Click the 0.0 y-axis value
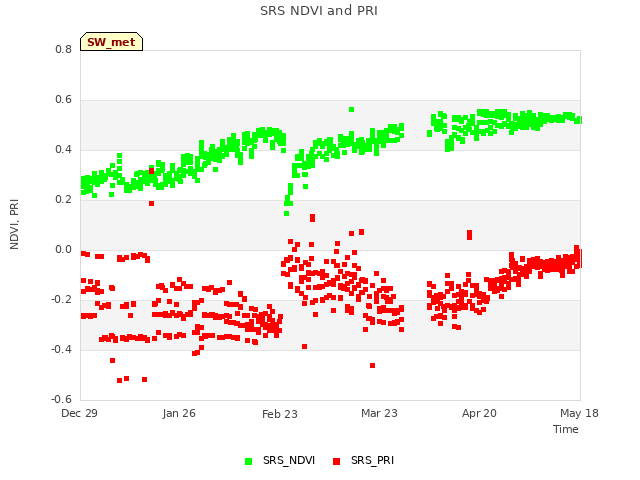Image resolution: width=640 pixels, height=480 pixels. pyautogui.click(x=63, y=249)
